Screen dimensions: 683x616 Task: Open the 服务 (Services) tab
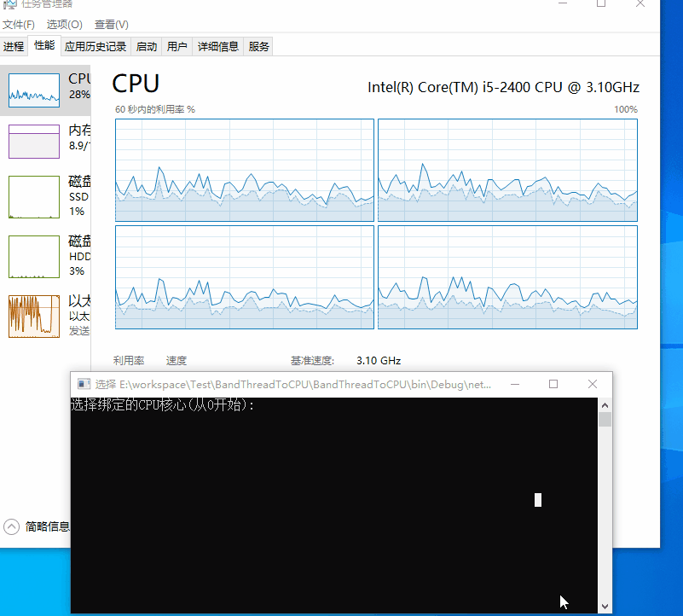pos(258,46)
